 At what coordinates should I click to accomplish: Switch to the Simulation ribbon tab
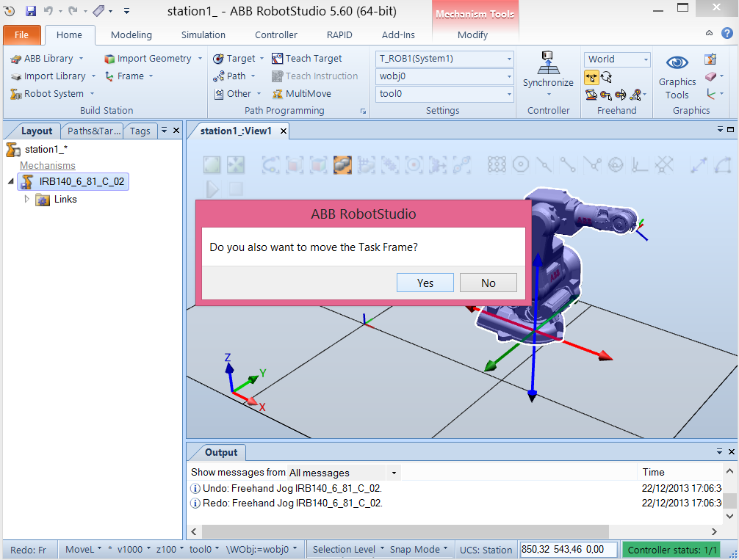click(x=203, y=34)
